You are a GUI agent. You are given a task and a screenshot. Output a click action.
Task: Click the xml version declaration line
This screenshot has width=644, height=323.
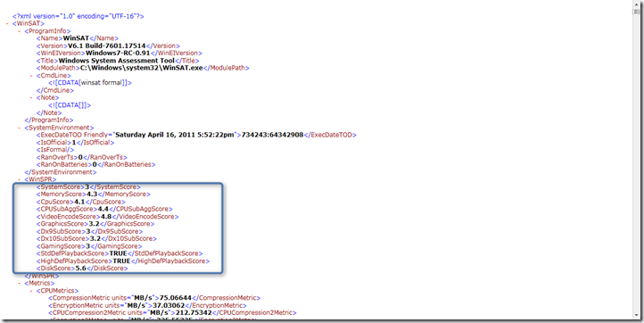tap(78, 16)
